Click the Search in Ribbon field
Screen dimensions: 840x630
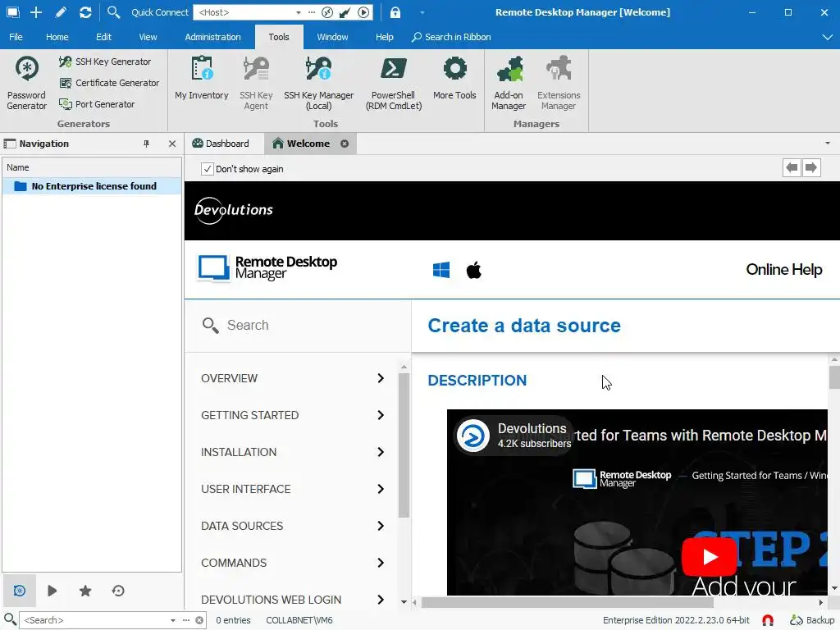pyautogui.click(x=452, y=37)
